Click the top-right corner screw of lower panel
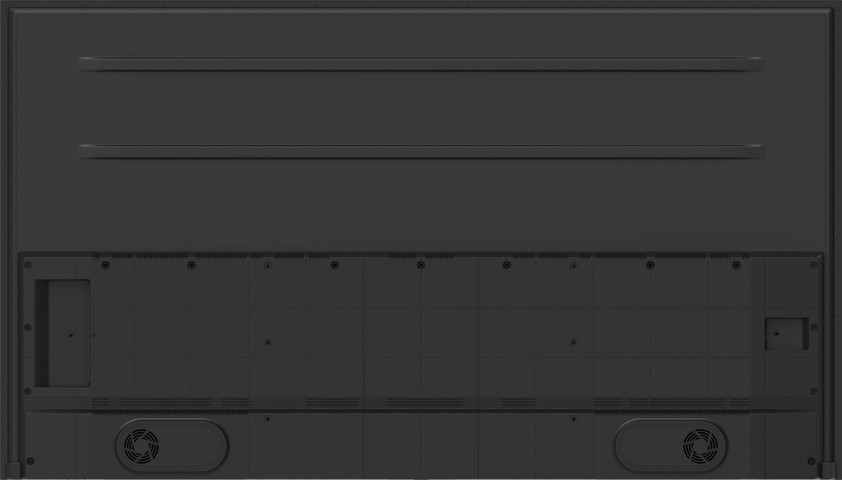842x480 pixels. pos(814,265)
